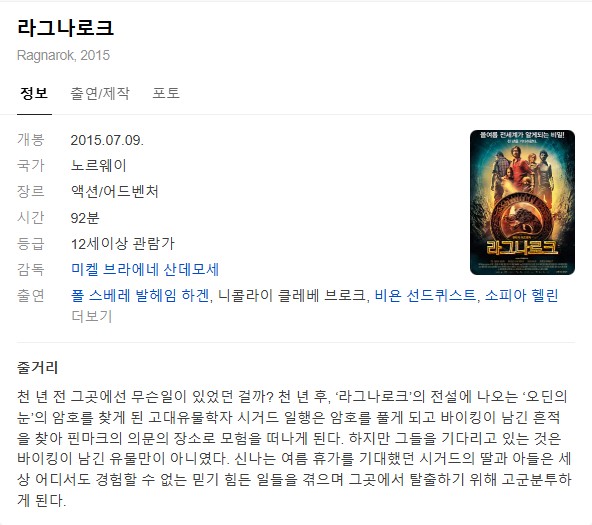The image size is (592, 525).
Task: Click the 줄거리 section heading
Action: (37, 368)
